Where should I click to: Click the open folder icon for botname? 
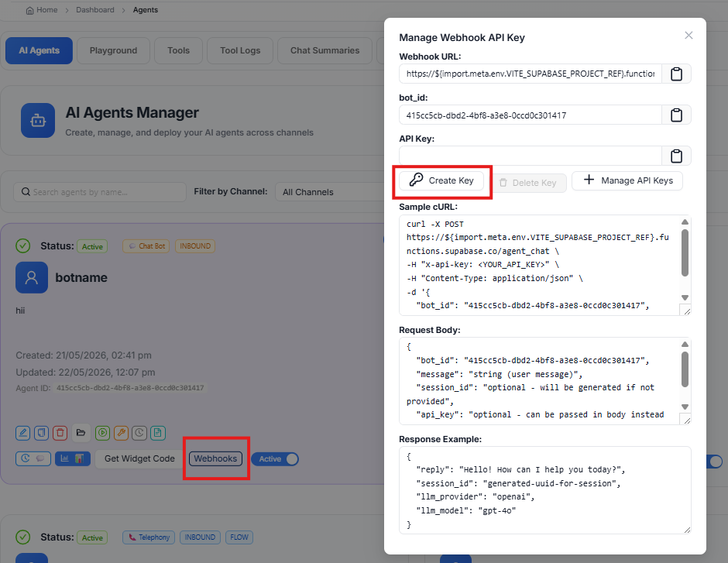[81, 433]
